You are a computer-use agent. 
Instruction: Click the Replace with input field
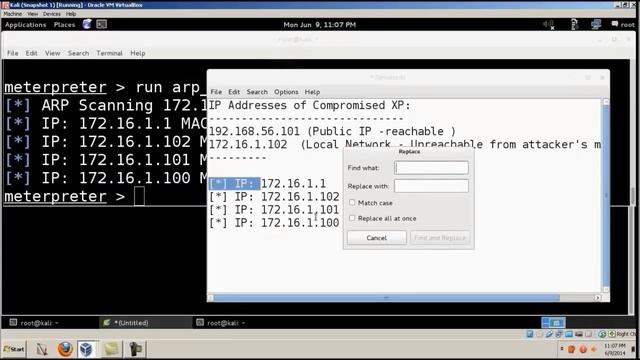[x=431, y=186]
